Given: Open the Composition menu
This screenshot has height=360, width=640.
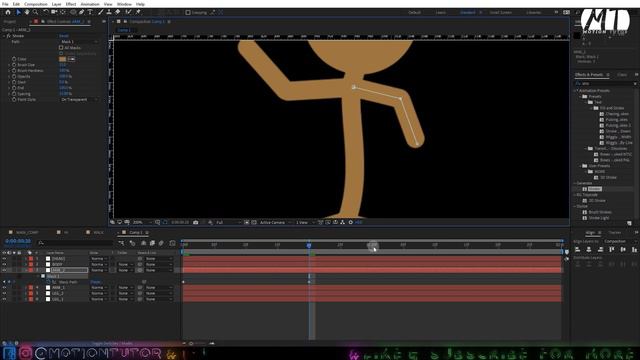Looking at the screenshot, I should (36, 4).
